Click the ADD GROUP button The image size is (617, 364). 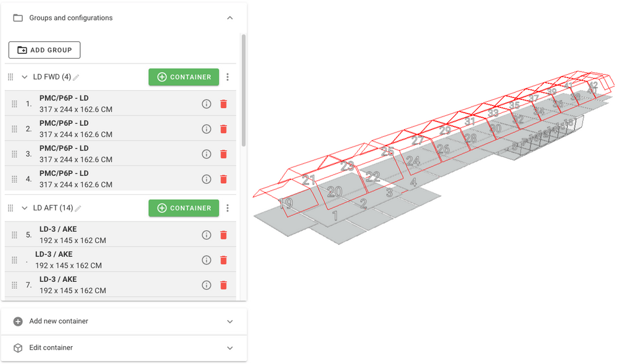click(x=44, y=50)
